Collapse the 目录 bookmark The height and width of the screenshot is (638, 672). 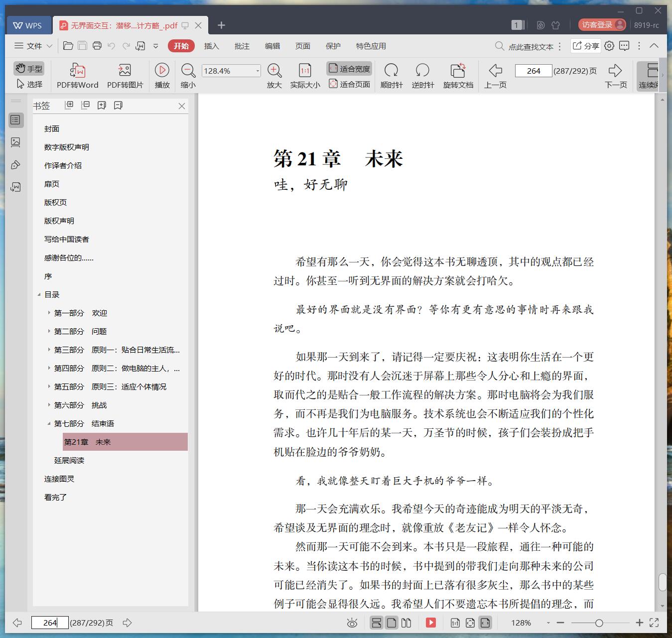39,295
